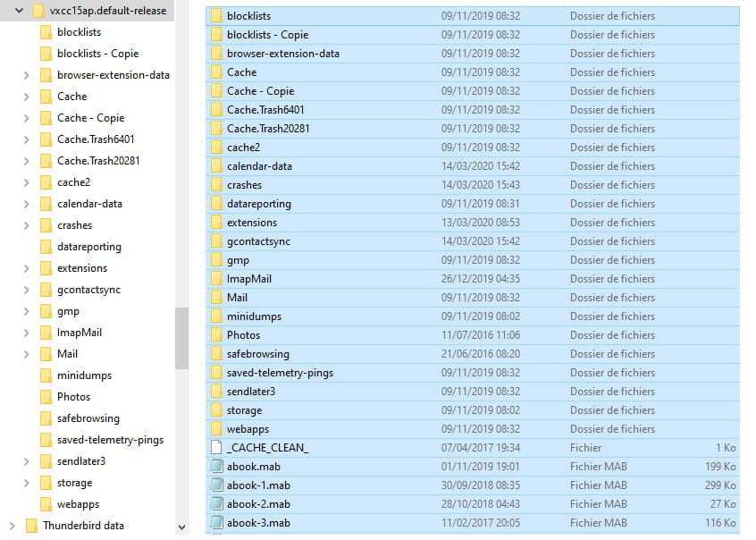Click the down arrow of tree scrollbar
The image size is (756, 540).
[181, 527]
